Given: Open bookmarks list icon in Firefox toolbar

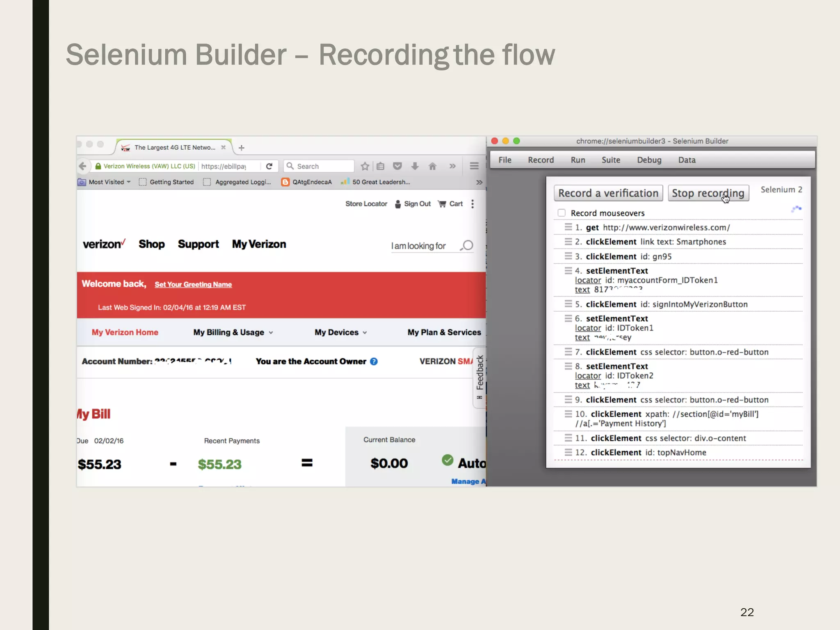Looking at the screenshot, I should coord(381,166).
